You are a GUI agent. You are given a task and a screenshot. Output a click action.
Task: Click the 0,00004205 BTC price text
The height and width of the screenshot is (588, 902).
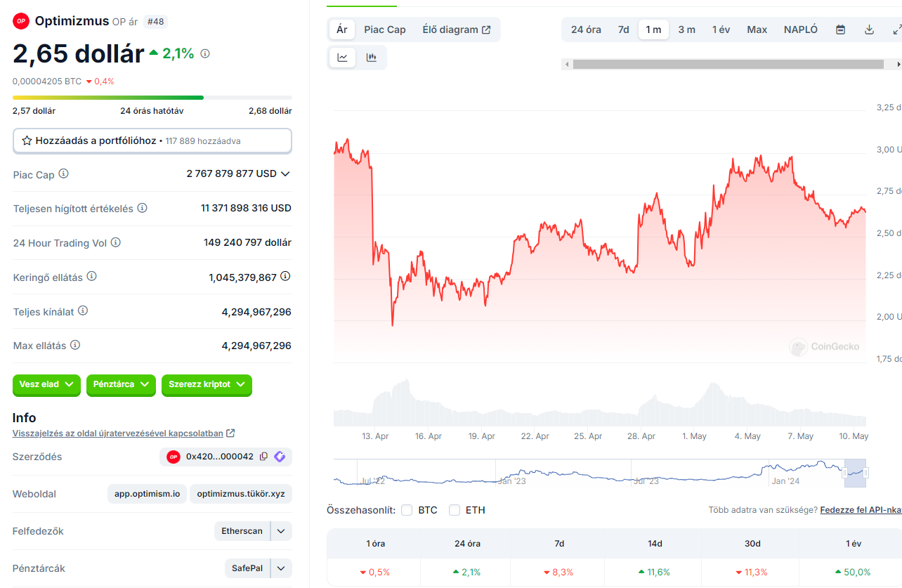pyautogui.click(x=47, y=81)
